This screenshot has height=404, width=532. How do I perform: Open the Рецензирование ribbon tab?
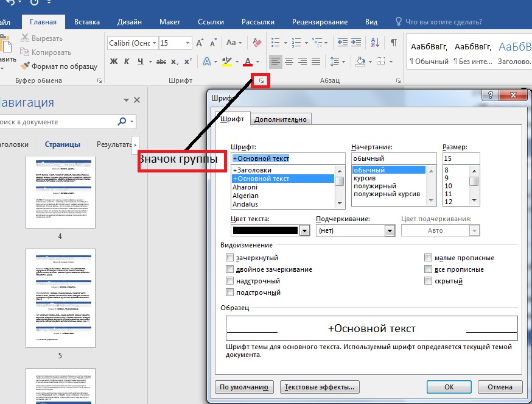coord(320,22)
